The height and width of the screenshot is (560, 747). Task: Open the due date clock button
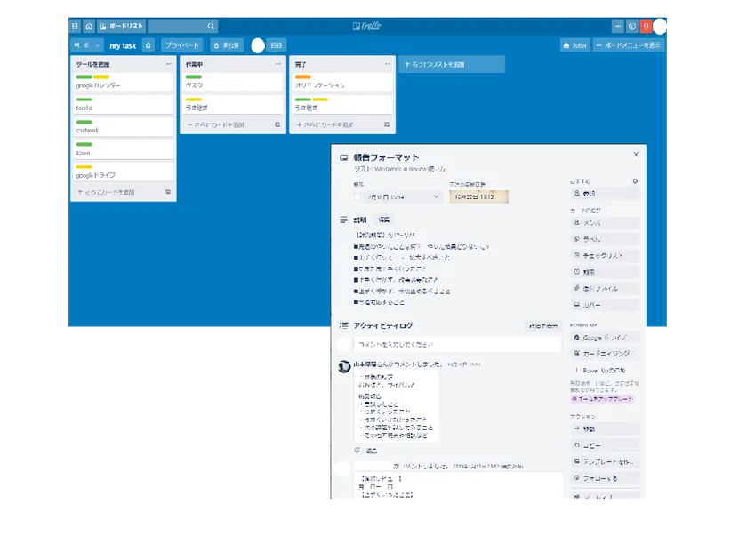point(605,272)
